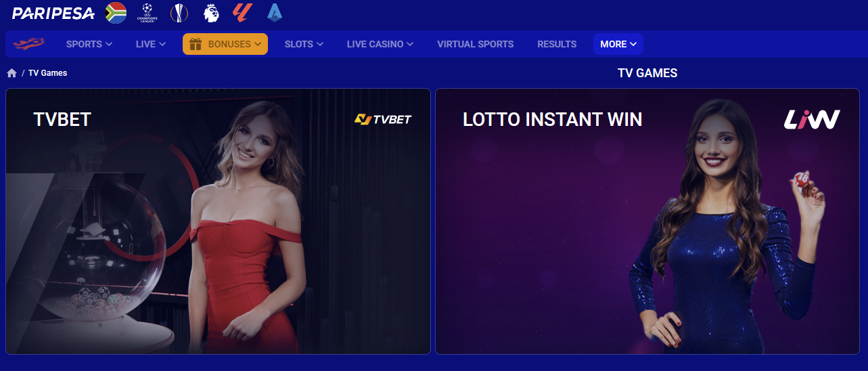
Task: Select the Europa League trophy icon
Action: pos(179,13)
